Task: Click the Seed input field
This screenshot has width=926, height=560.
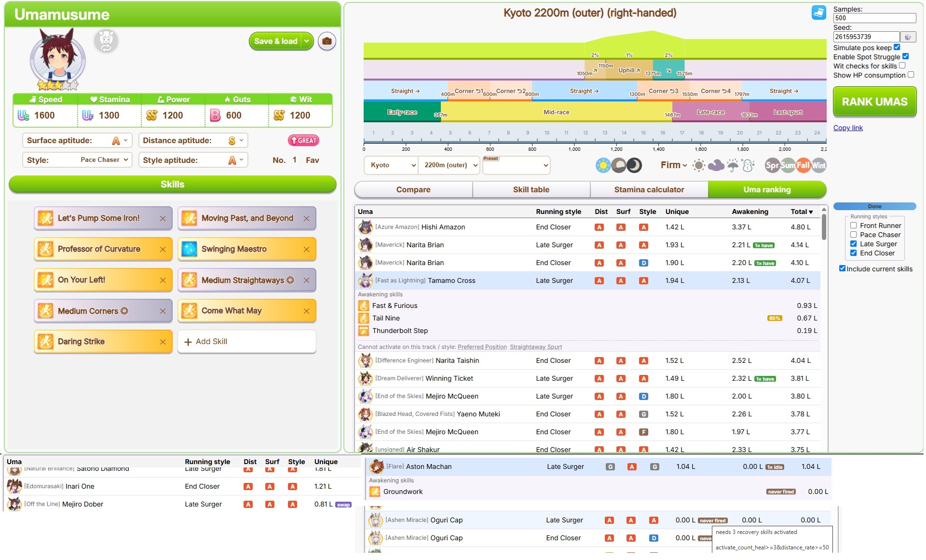Action: [866, 37]
